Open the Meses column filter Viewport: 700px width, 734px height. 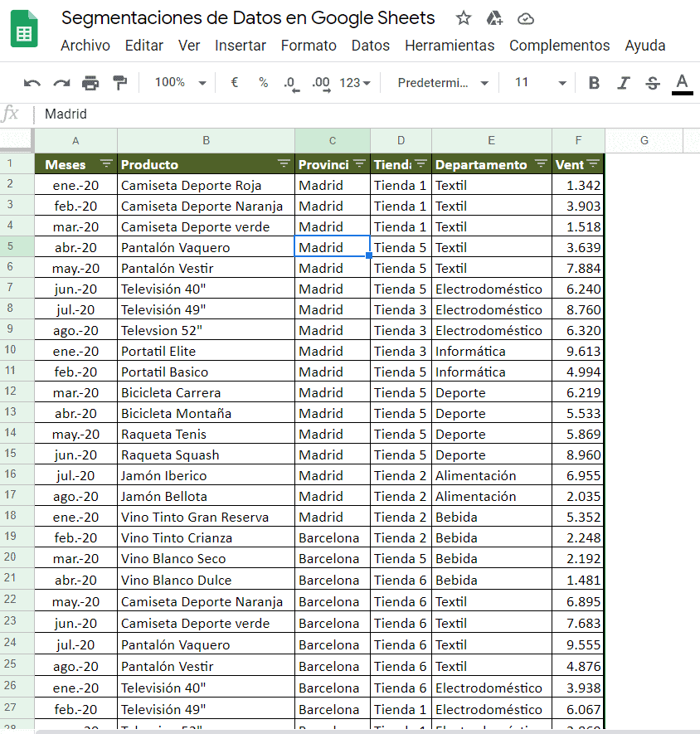(x=106, y=163)
